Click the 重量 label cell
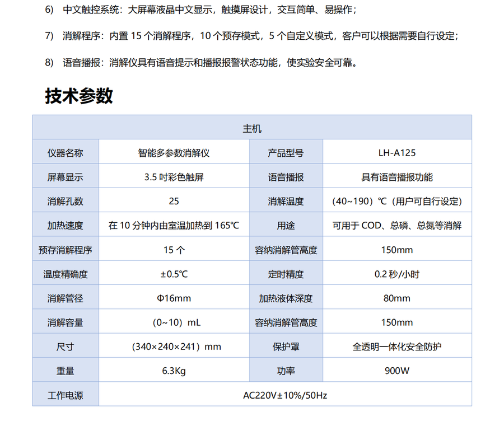The width and height of the screenshot is (504, 421). 66,370
